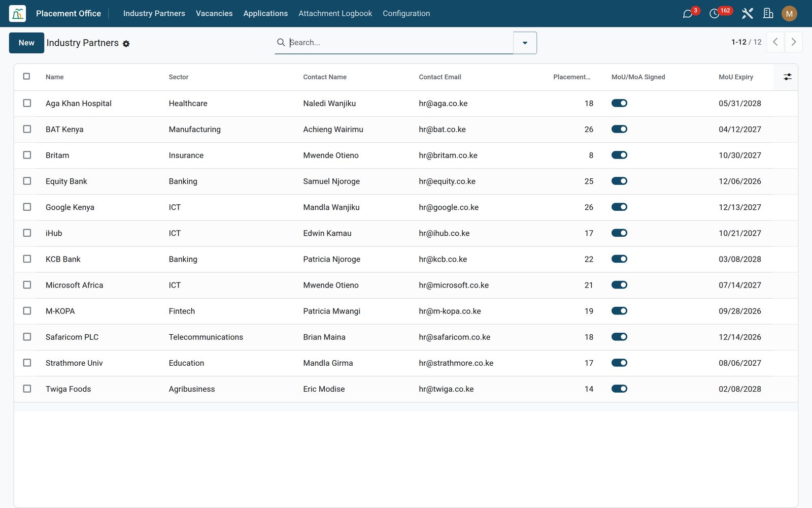
Task: Open the messages chat icon with badge
Action: point(688,14)
